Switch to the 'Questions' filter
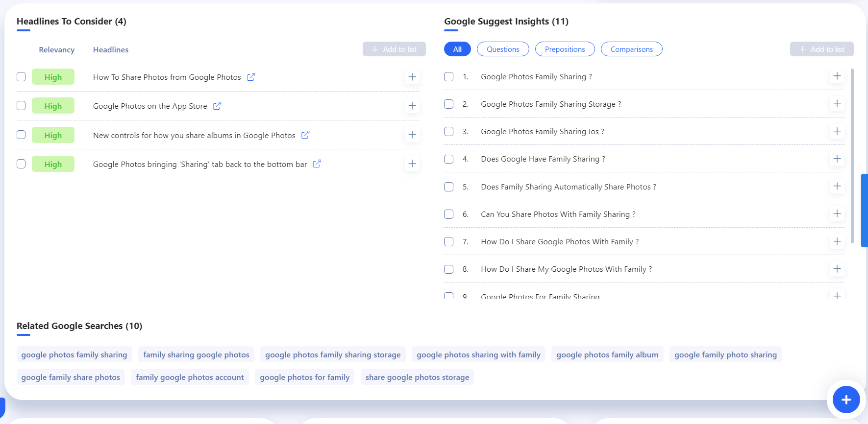The width and height of the screenshot is (868, 424). [503, 49]
